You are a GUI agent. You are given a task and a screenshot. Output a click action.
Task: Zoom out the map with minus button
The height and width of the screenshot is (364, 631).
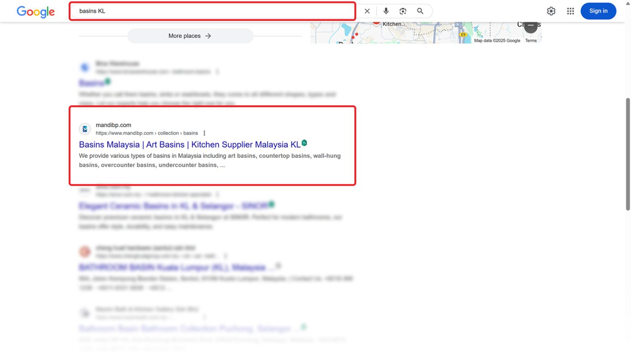[x=531, y=26]
